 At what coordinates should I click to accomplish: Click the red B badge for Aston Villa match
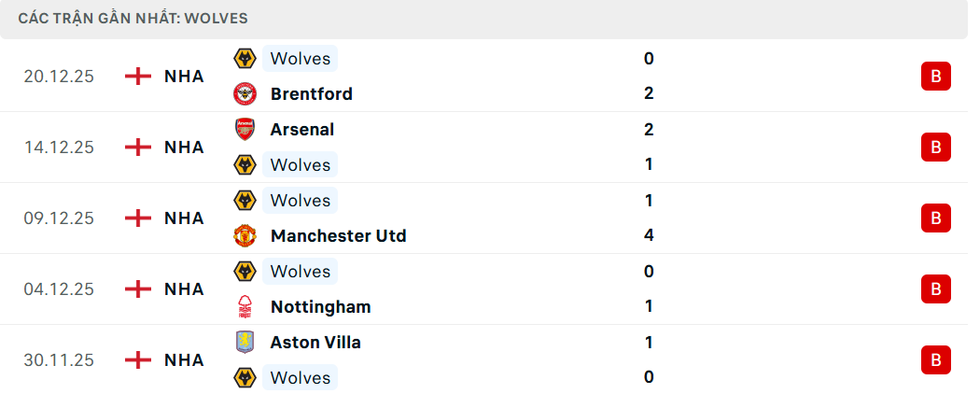tap(935, 359)
